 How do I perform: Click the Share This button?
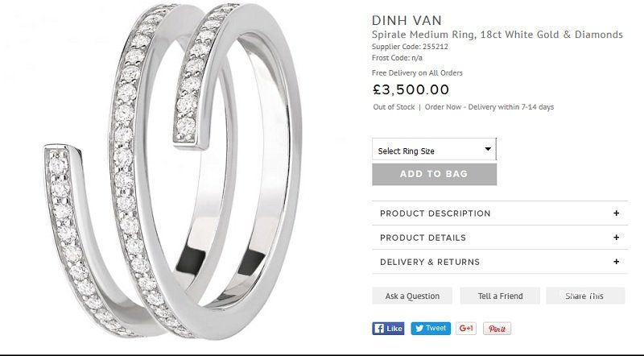click(585, 296)
